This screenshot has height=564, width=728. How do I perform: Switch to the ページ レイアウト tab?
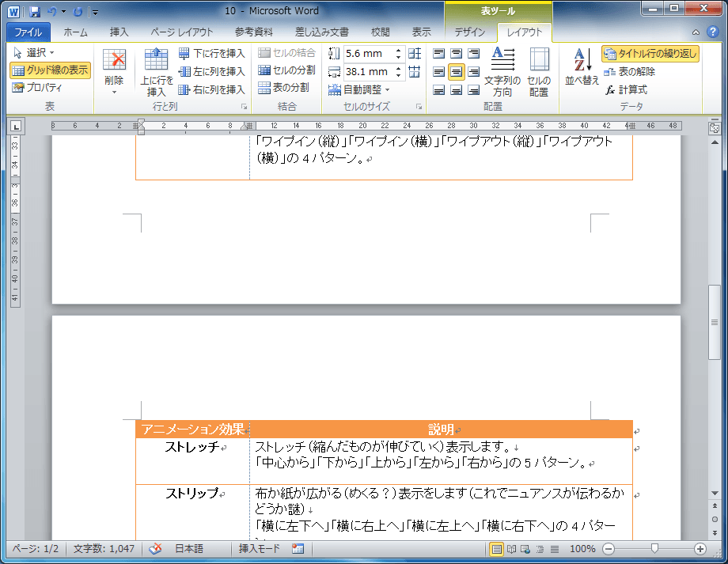[181, 32]
